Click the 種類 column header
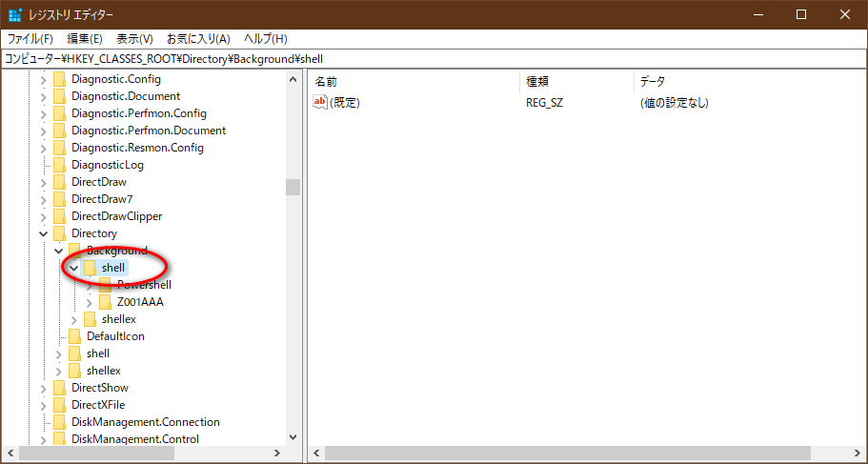Viewport: 868px width, 464px height. point(537,81)
